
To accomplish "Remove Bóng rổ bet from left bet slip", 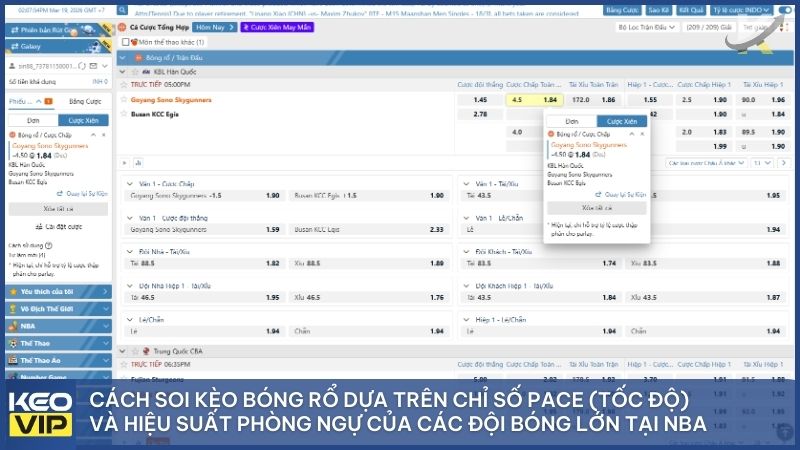I will (104, 133).
